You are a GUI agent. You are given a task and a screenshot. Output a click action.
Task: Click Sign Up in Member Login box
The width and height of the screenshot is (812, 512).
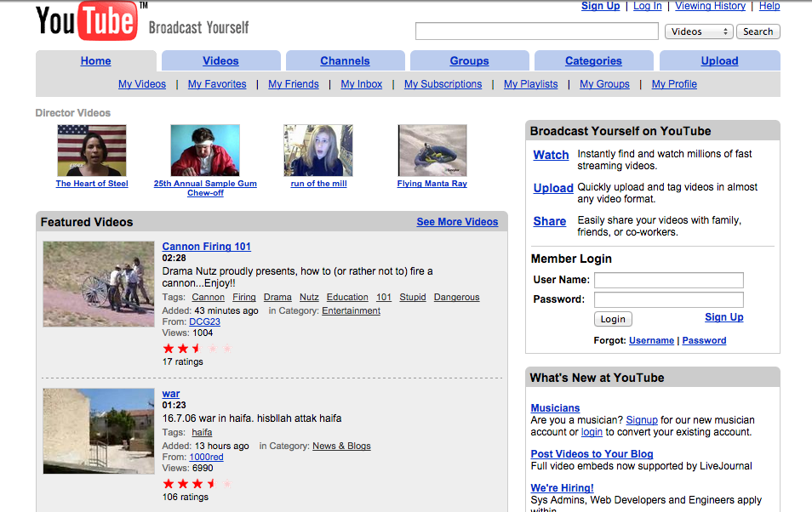click(x=724, y=317)
